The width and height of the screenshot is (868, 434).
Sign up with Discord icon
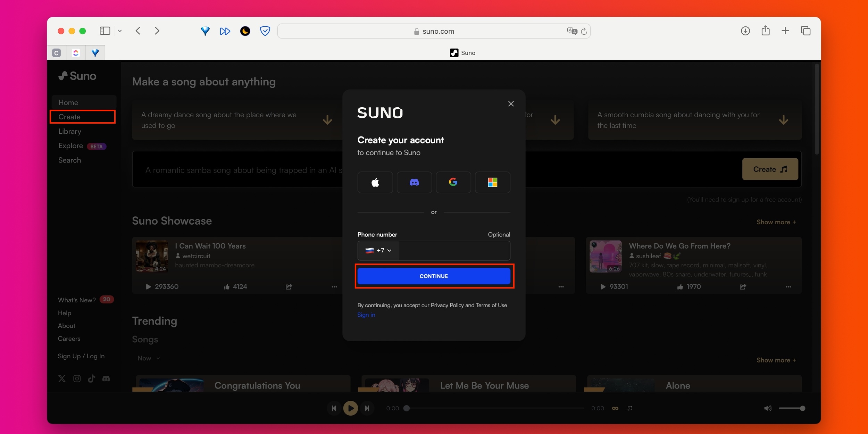(414, 182)
